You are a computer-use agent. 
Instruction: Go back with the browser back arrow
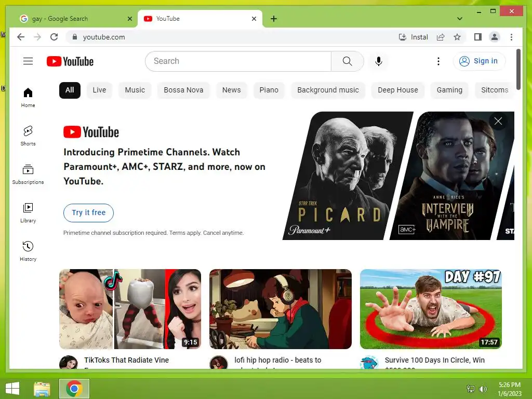[x=21, y=37]
